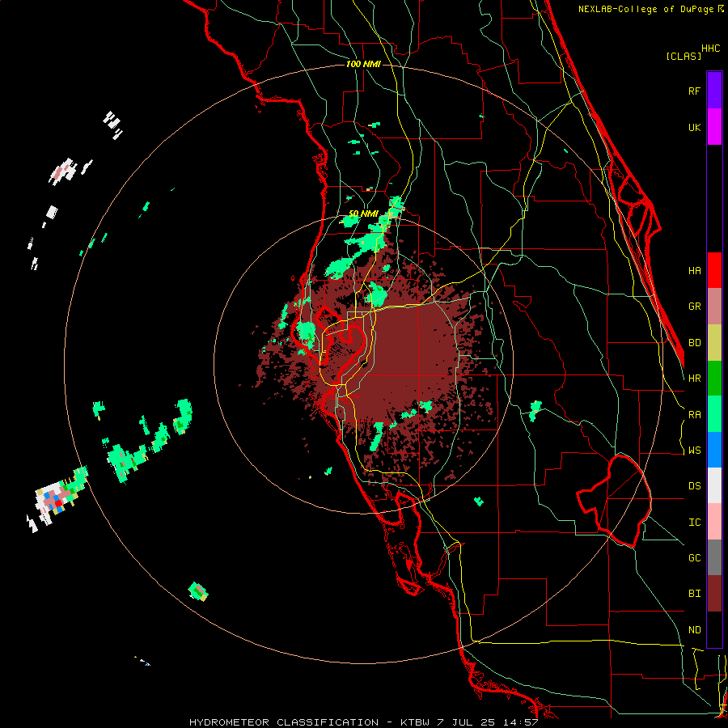This screenshot has width=728, height=728.
Task: Click the ND no data swatch
Action: (714, 629)
